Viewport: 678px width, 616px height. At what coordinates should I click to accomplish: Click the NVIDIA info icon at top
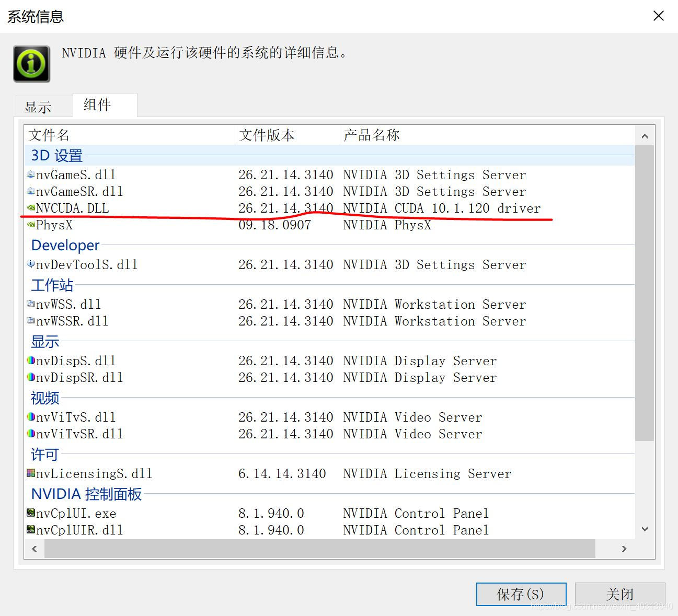[x=32, y=64]
